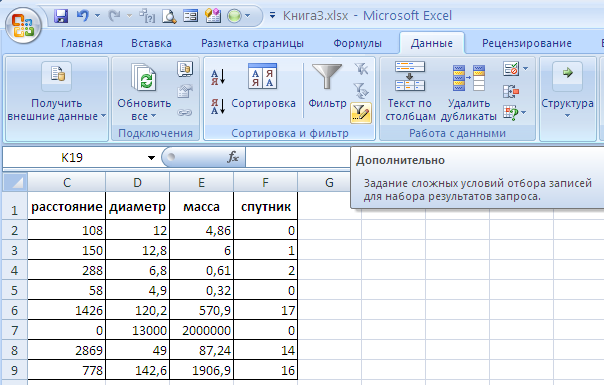Select the cell containing 1426

click(x=67, y=310)
